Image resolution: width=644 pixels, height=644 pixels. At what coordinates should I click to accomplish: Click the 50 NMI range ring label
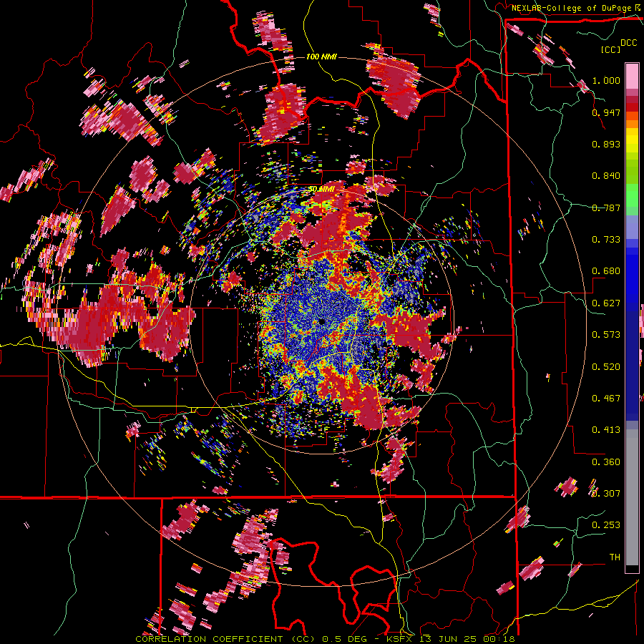point(321,189)
